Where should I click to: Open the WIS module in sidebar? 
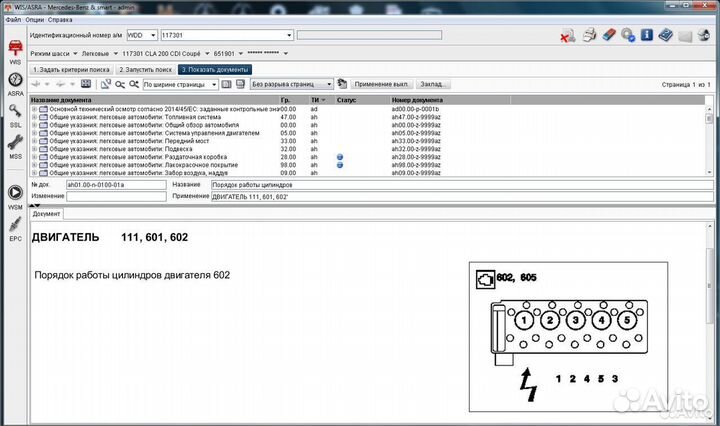click(x=15, y=50)
